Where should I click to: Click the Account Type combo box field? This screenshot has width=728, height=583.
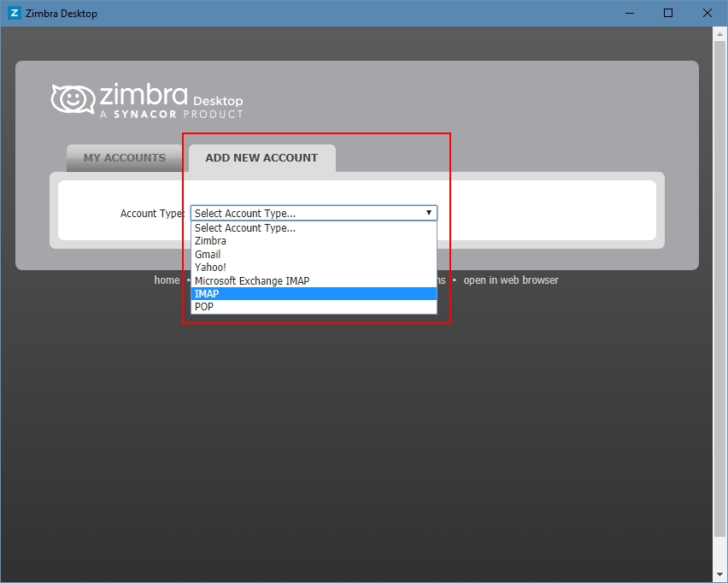coord(299,213)
